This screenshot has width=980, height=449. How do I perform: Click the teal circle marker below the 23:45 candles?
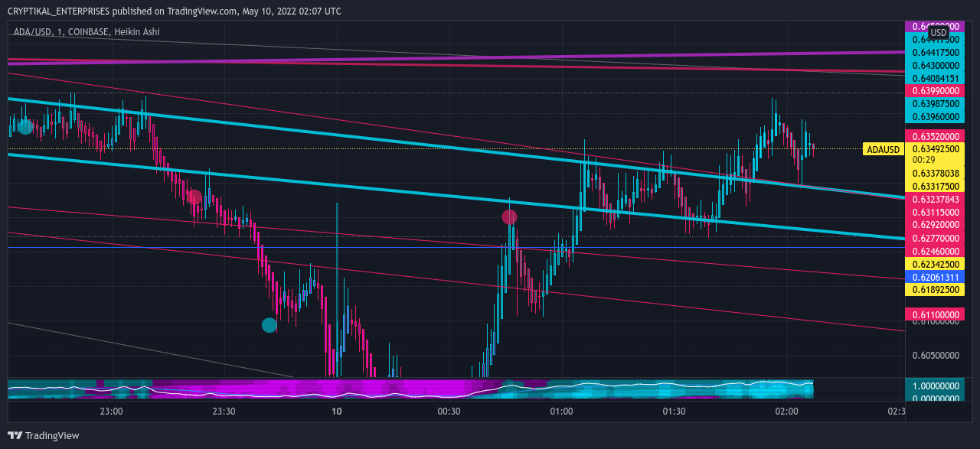269,325
